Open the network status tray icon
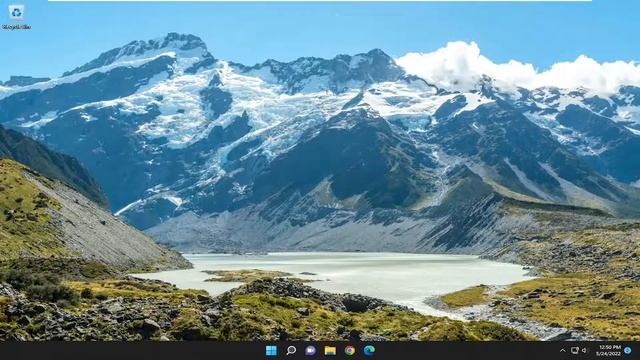640x360 pixels. point(575,350)
